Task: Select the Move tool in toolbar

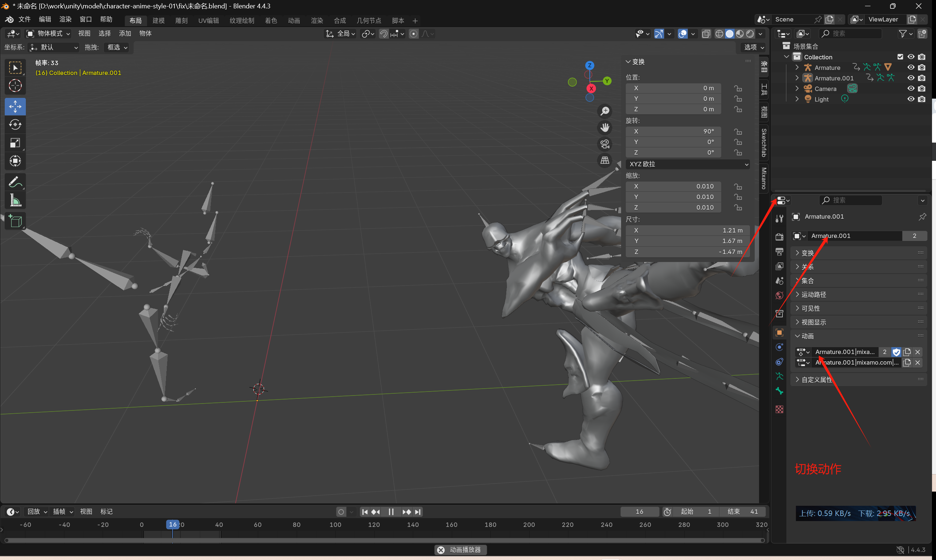Action: click(x=15, y=106)
